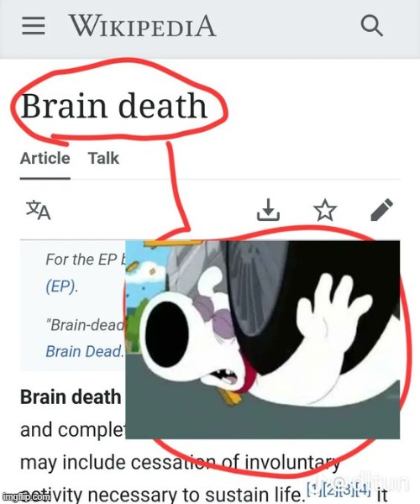Open citation reference 2
Image resolution: width=420 pixels, height=504 pixels.
330,489
